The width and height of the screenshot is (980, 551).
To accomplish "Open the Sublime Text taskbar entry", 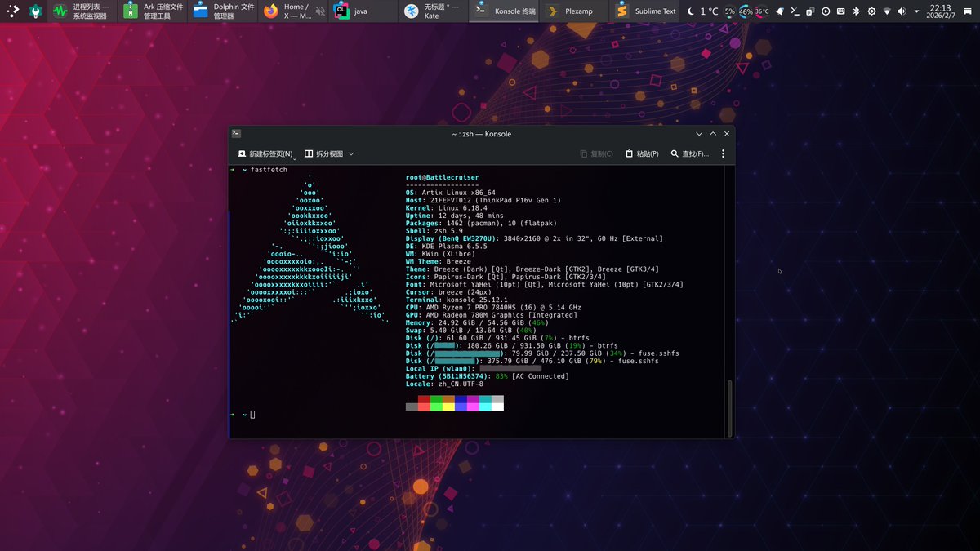I will click(645, 11).
